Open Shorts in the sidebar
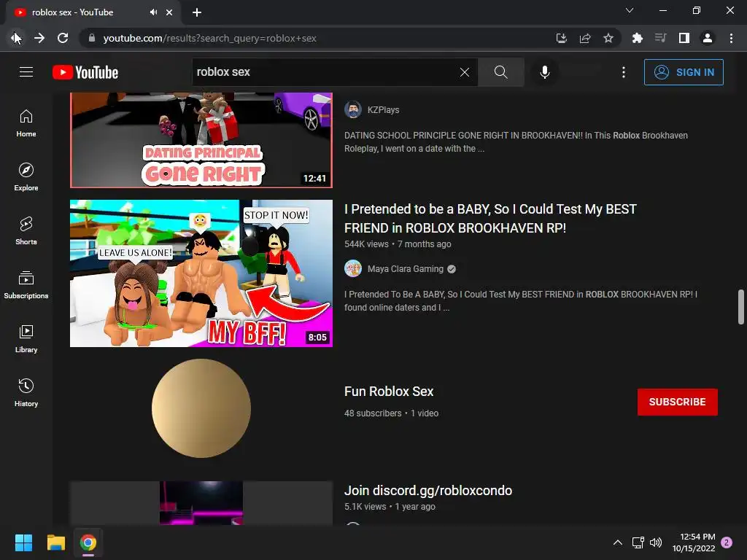This screenshot has height=560, width=747. tap(26, 230)
